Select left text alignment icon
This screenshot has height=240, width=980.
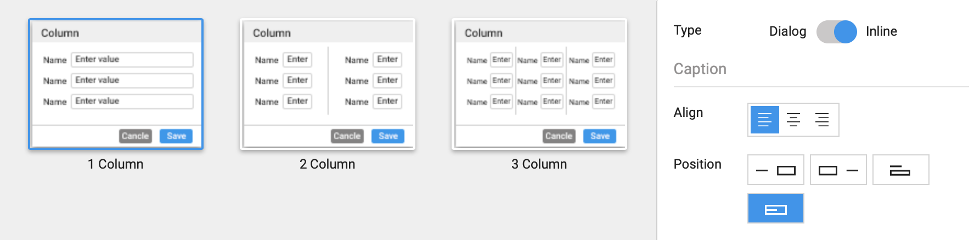(764, 120)
